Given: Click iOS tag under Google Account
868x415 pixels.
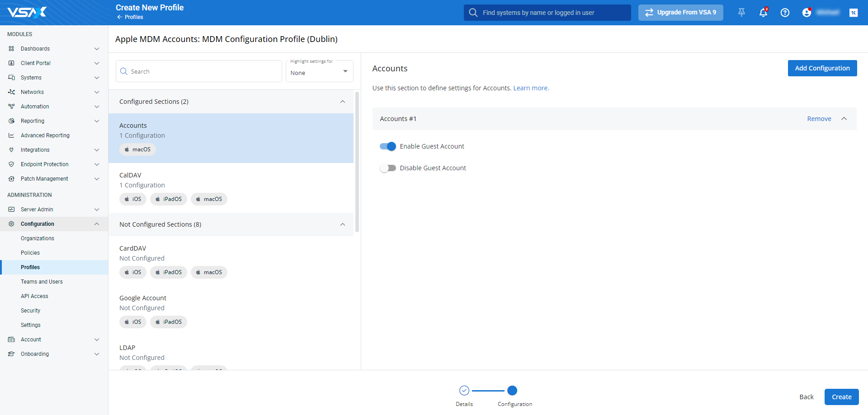Looking at the screenshot, I should 133,322.
